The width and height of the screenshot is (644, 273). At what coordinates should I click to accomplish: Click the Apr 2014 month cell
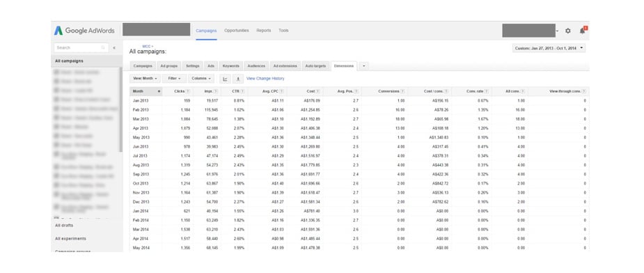[141, 238]
